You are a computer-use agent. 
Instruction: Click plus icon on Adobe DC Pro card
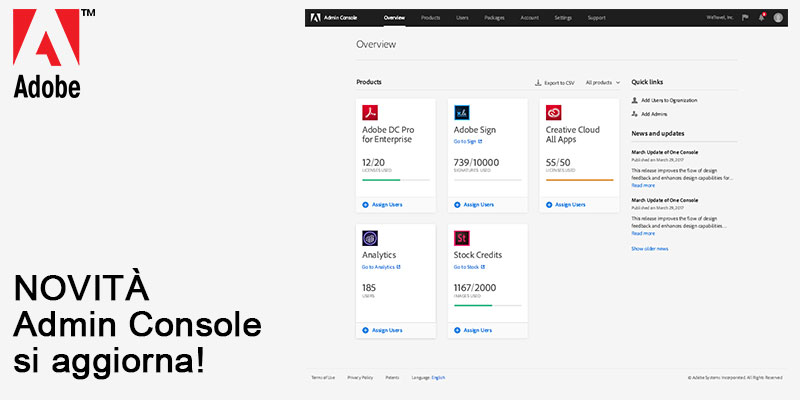[365, 205]
